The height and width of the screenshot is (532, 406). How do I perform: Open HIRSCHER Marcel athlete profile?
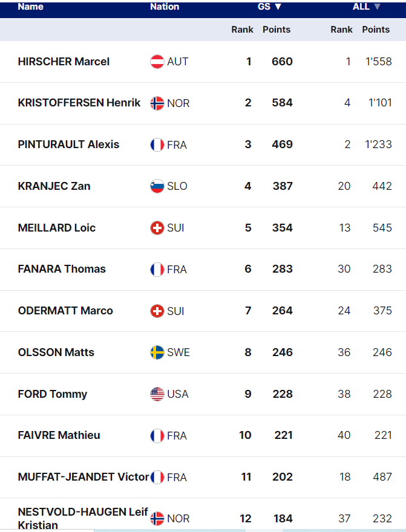pos(64,62)
